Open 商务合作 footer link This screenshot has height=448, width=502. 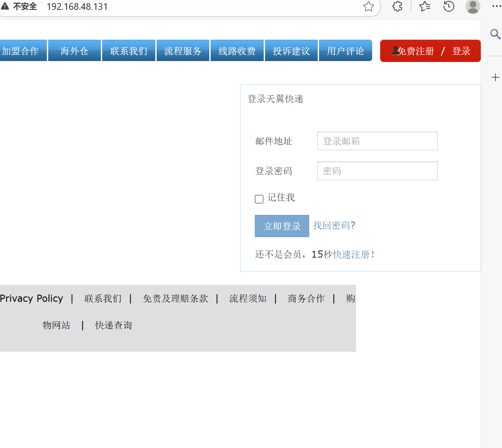pos(306,299)
